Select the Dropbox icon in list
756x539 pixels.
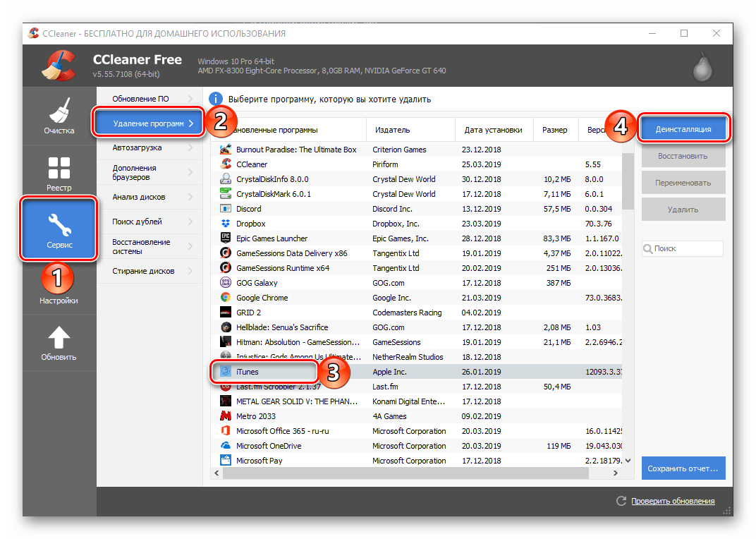(x=226, y=224)
